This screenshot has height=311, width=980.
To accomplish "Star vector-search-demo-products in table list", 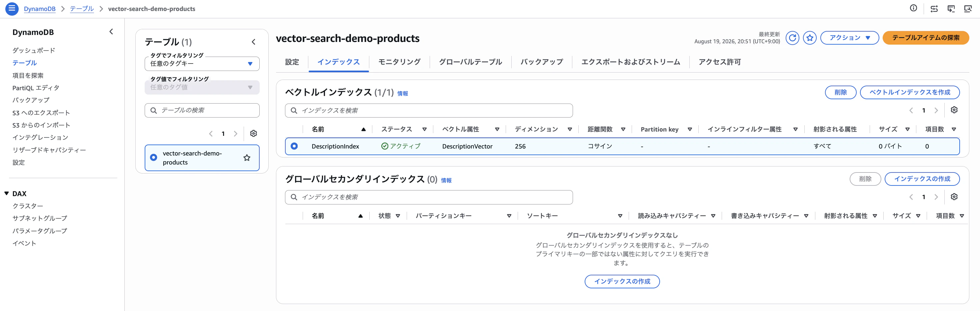I will click(x=247, y=157).
